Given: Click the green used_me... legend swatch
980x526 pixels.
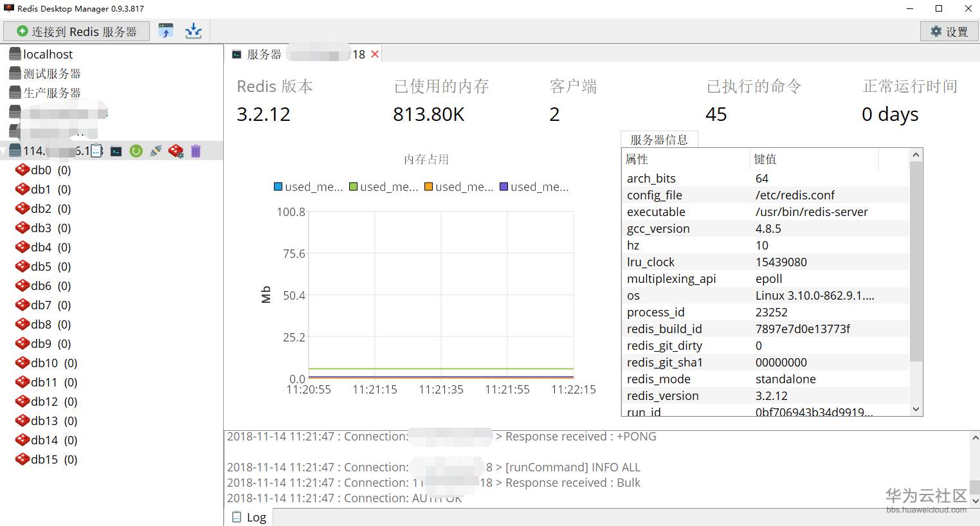Looking at the screenshot, I should tap(353, 186).
